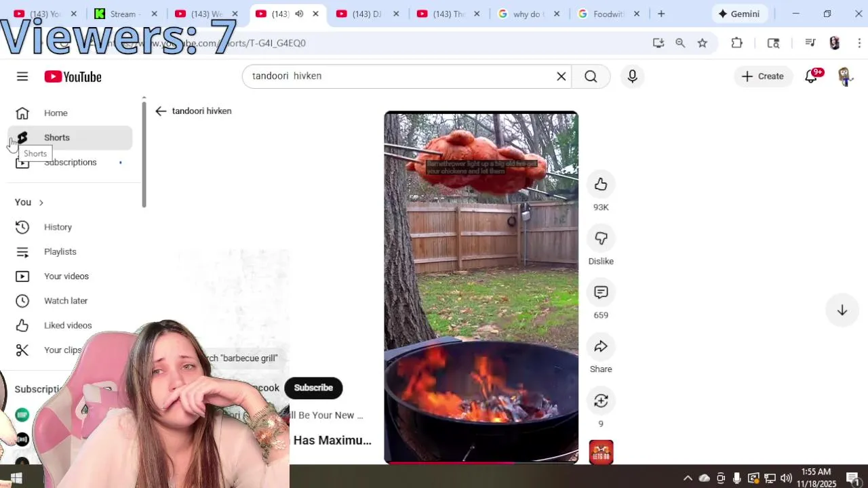This screenshot has height=488, width=868.
Task: Click the grilling Short video player
Action: coord(481,287)
